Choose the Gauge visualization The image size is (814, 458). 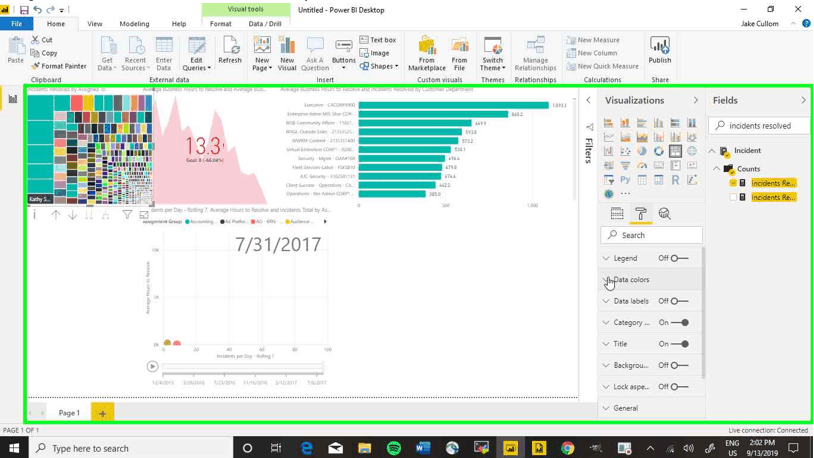point(642,166)
